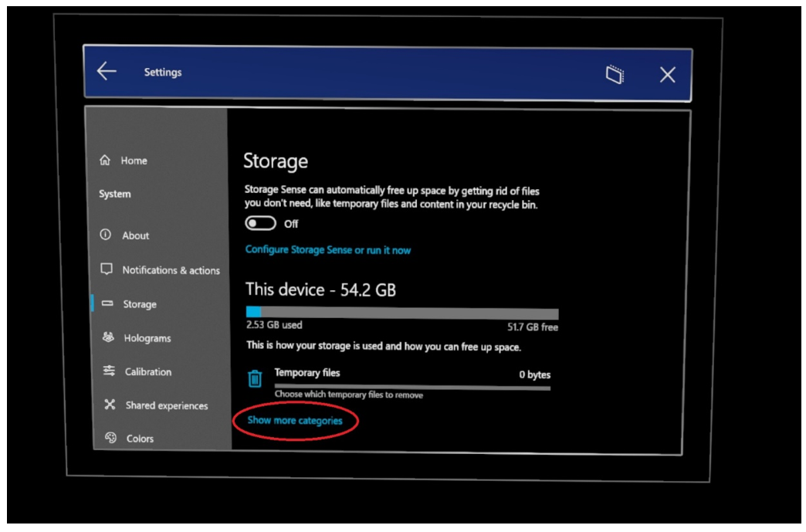Turn on the Storage Sense toggle

click(x=261, y=223)
